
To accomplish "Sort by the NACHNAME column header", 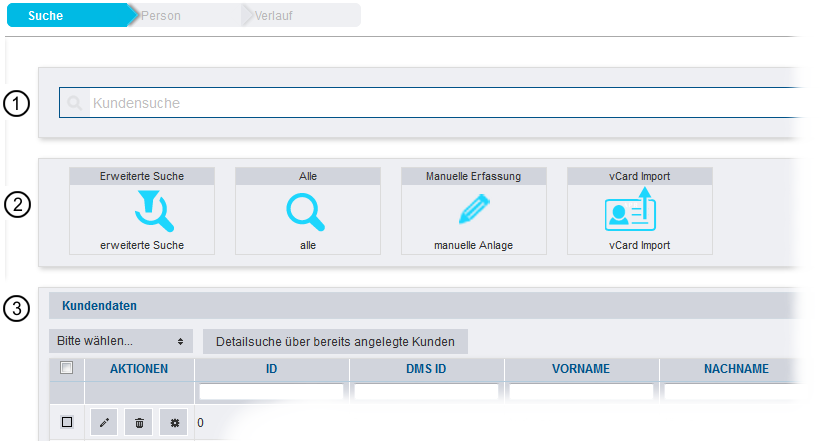I will [736, 369].
